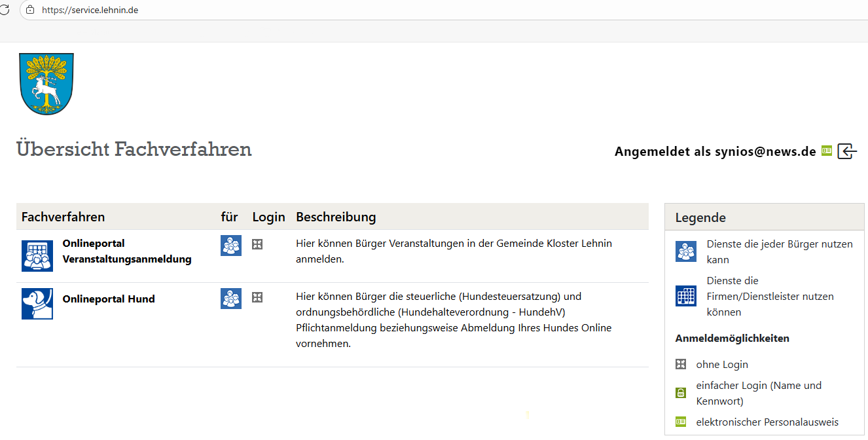
Task: Click citizen group icon in Veranstaltungsanmeldung row
Action: click(x=231, y=246)
